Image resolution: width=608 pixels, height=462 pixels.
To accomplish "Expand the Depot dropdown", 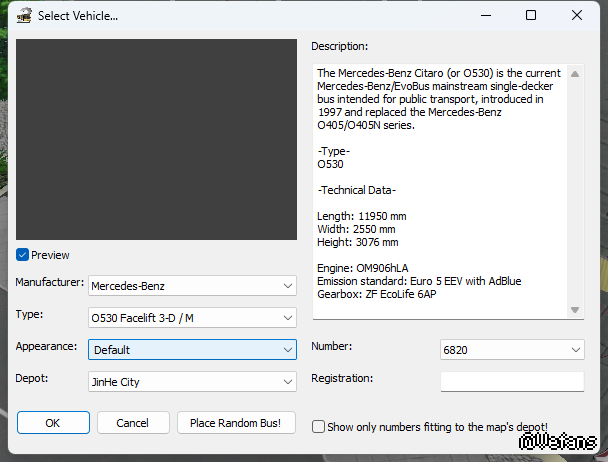I will (192, 382).
